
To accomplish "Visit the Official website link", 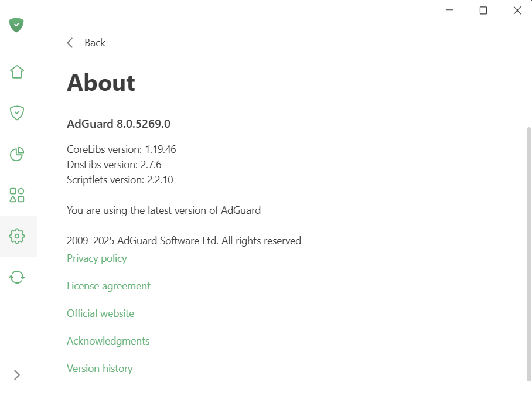I will click(x=100, y=313).
